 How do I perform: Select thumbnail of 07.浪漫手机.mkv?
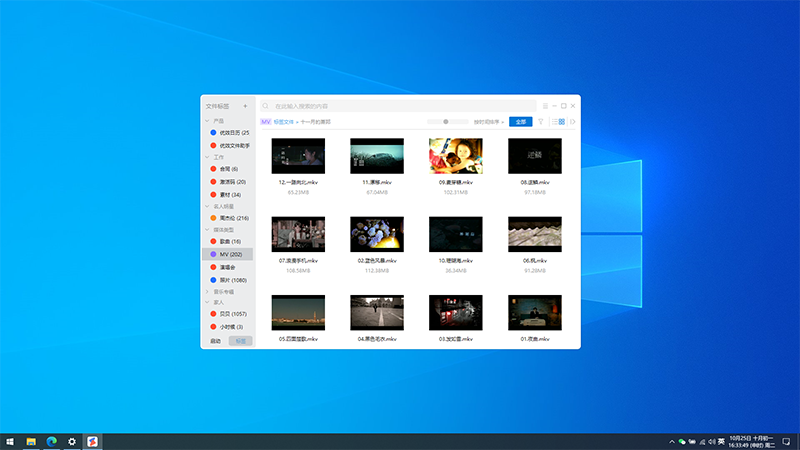(298, 234)
